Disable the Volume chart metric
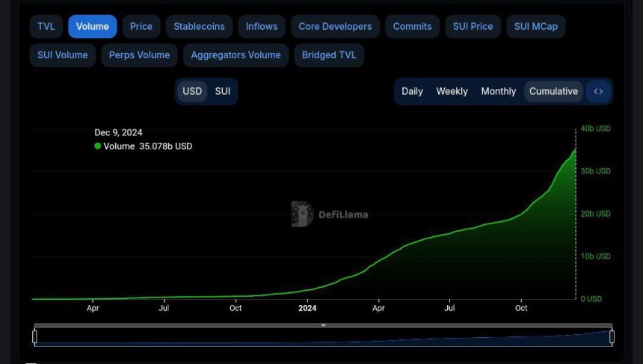The height and width of the screenshot is (364, 643). click(x=92, y=26)
